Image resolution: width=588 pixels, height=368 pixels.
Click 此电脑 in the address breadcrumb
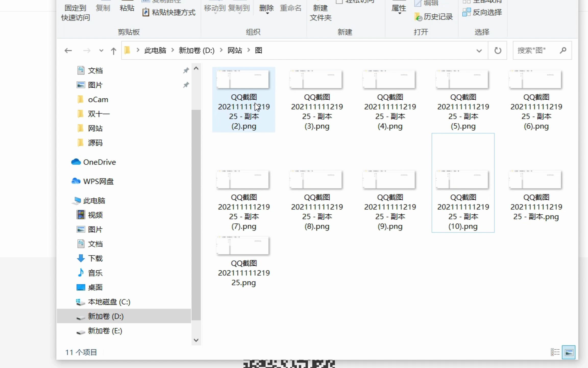[x=155, y=50]
